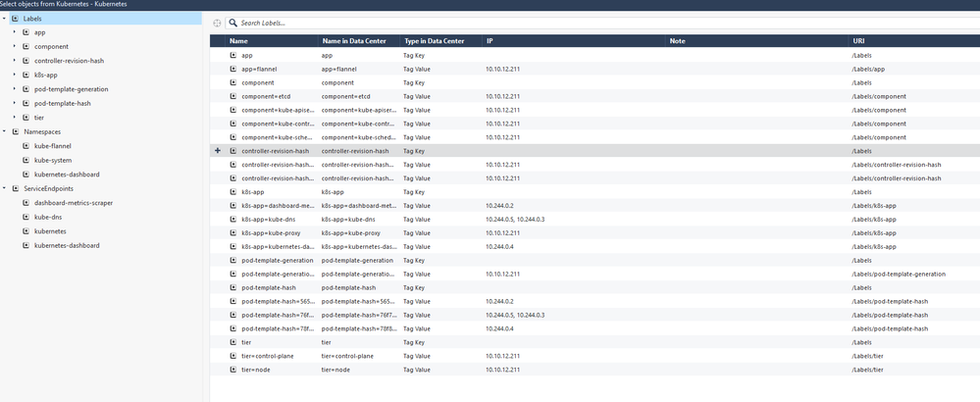The width and height of the screenshot is (980, 402).
Task: Click the tier=node row icon
Action: tap(233, 370)
